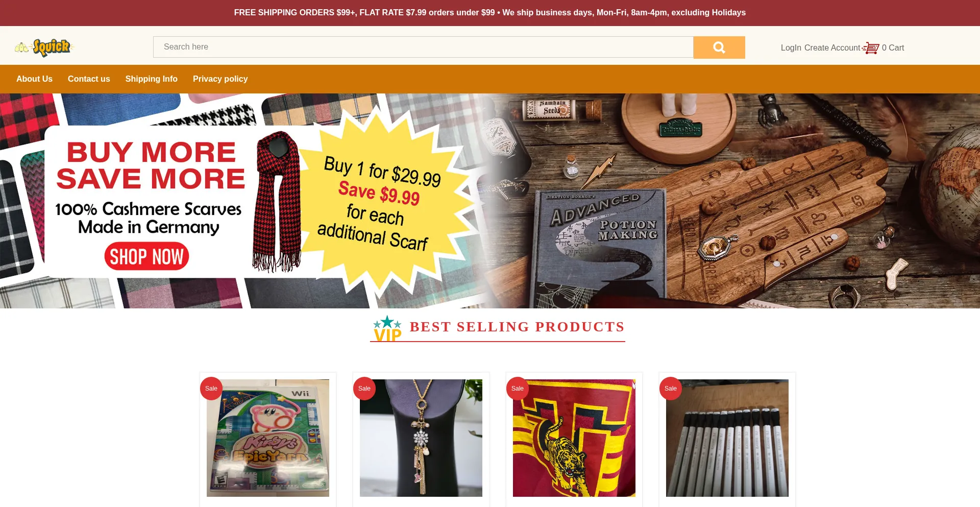This screenshot has height=507, width=980.
Task: Click the orange search magnifier button
Action: (x=719, y=47)
